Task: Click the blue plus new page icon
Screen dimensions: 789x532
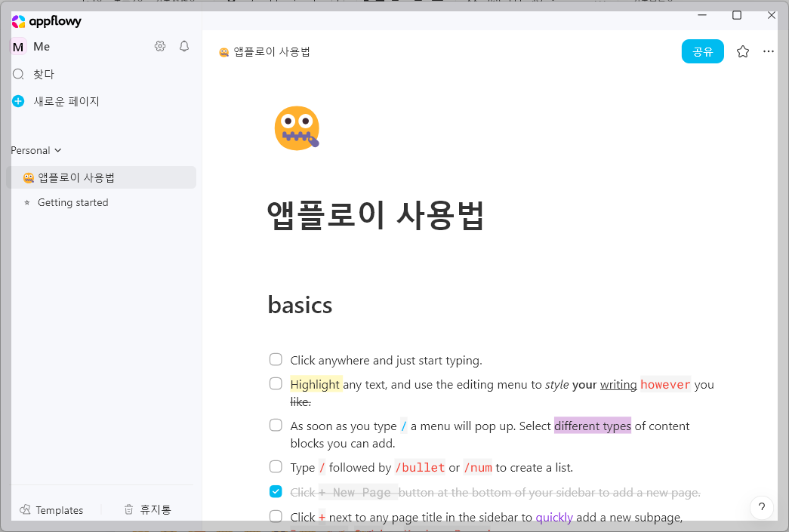Action: [18, 101]
